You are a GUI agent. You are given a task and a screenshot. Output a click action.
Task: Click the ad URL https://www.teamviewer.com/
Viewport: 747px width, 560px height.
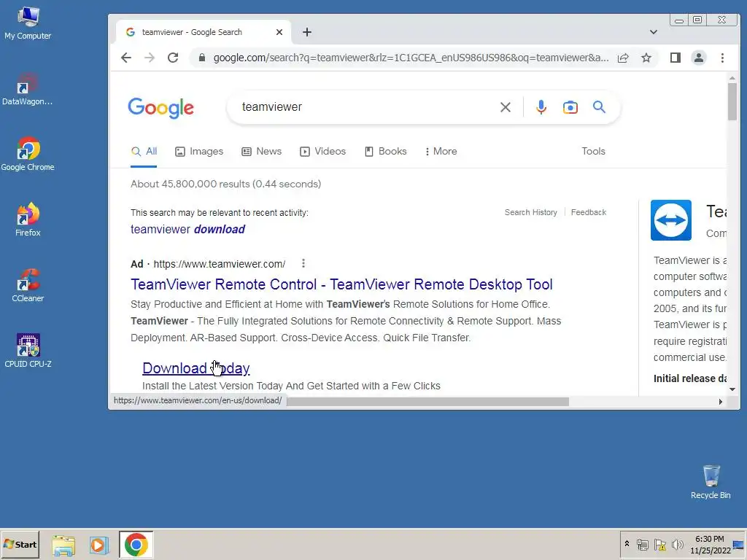(x=219, y=264)
